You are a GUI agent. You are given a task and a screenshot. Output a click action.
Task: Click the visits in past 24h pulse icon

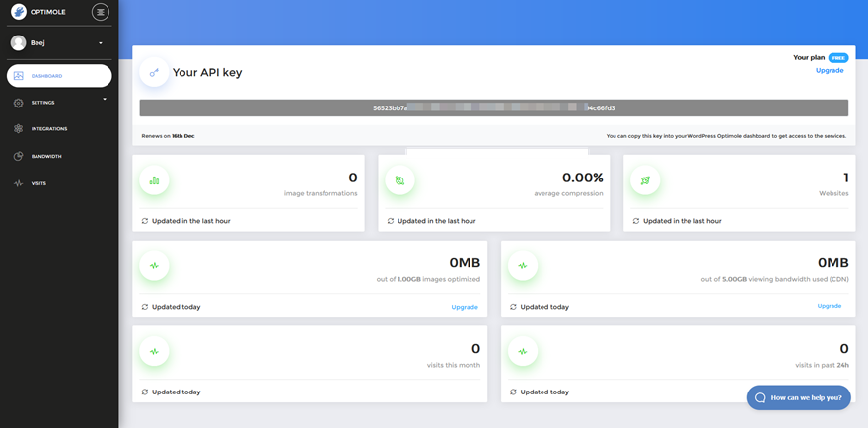tap(523, 351)
